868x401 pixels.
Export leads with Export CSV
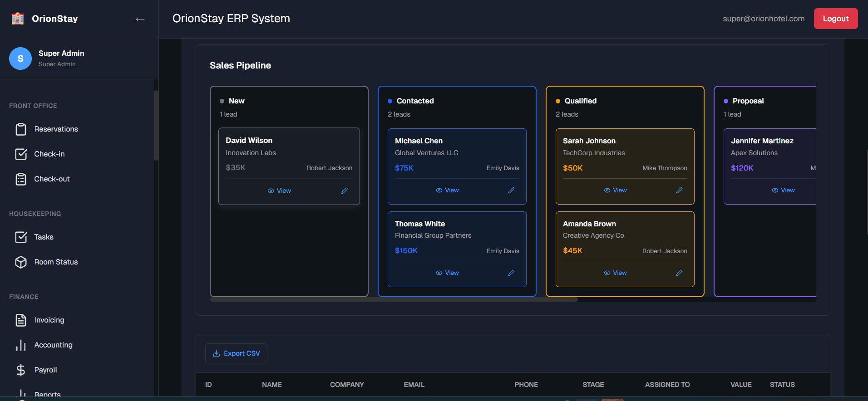tap(236, 353)
